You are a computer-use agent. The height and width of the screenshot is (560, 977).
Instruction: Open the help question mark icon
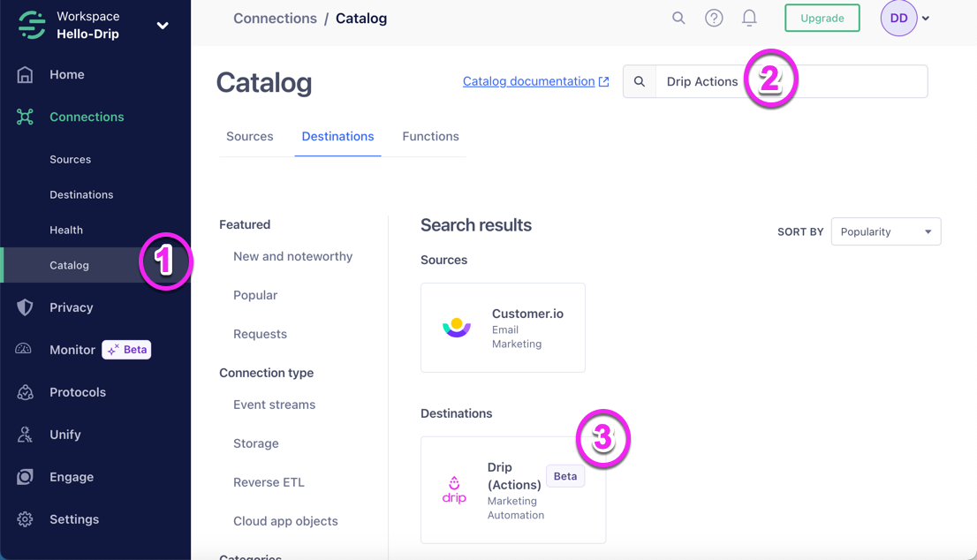coord(714,18)
